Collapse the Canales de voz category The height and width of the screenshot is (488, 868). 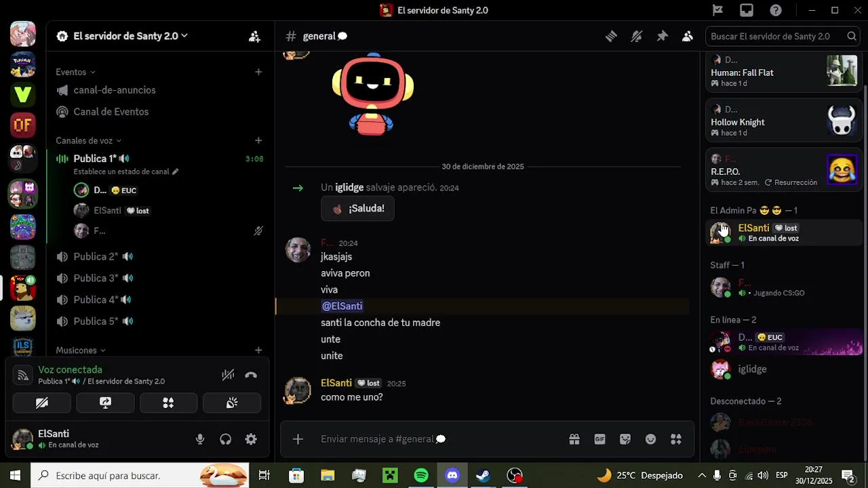[88, 140]
